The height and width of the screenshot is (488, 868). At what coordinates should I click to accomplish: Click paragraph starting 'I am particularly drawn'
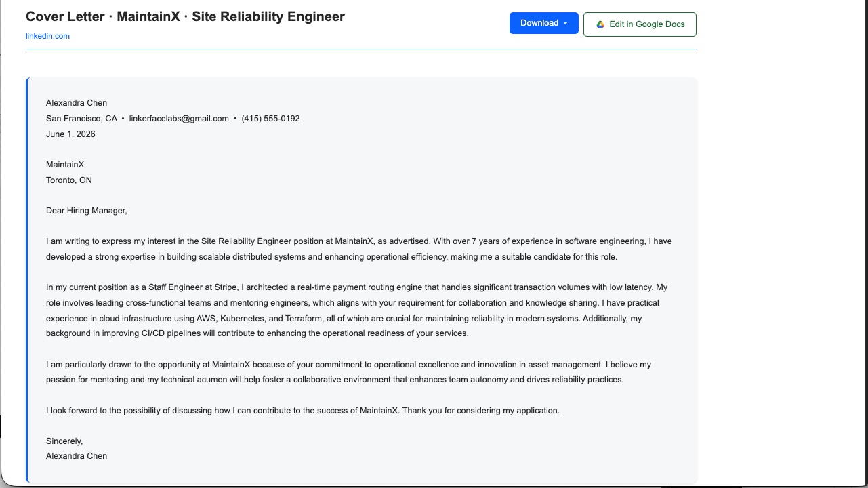tap(348, 372)
